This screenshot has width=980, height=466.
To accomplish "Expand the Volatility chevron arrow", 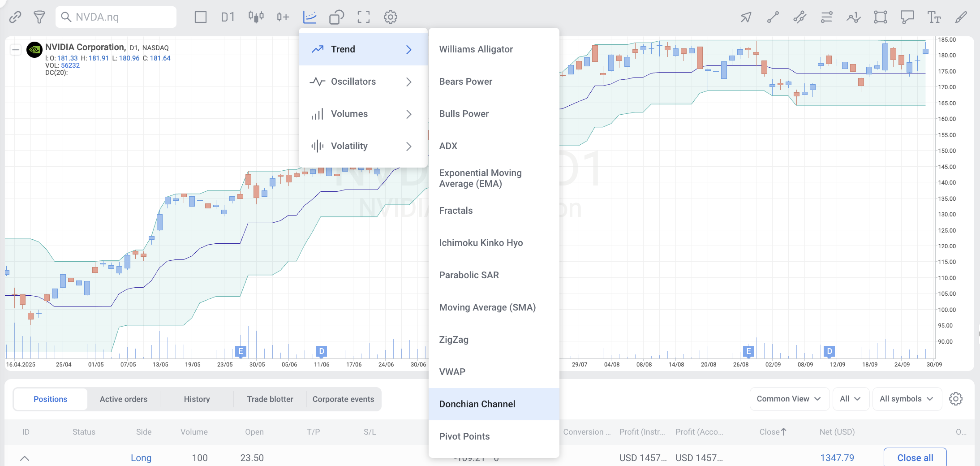I will tap(408, 146).
